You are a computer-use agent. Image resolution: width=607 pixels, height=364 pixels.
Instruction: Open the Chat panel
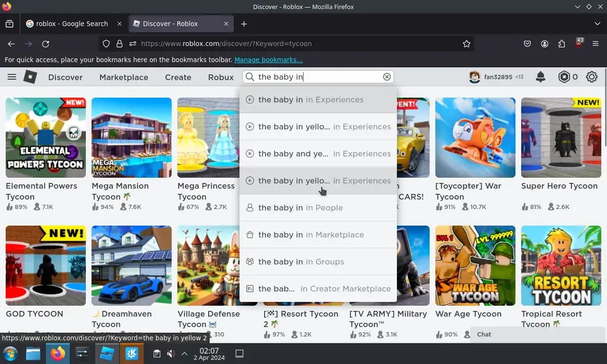tap(538, 334)
